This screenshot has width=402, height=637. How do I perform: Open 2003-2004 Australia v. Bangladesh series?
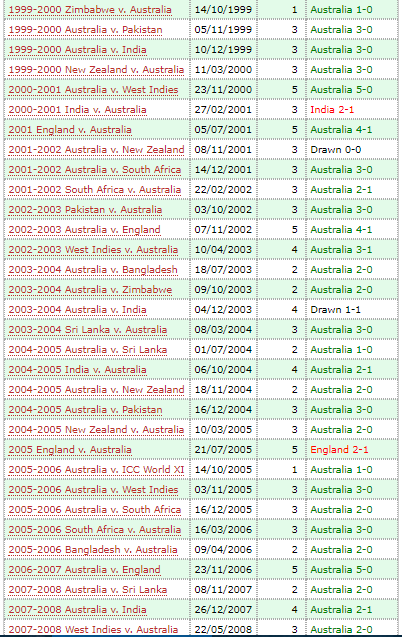[93, 270]
